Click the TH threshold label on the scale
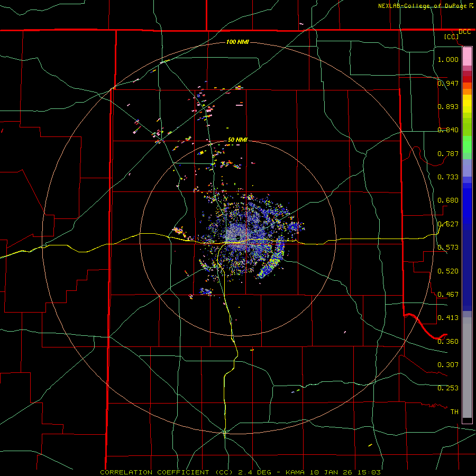476x476 pixels. pyautogui.click(x=454, y=411)
